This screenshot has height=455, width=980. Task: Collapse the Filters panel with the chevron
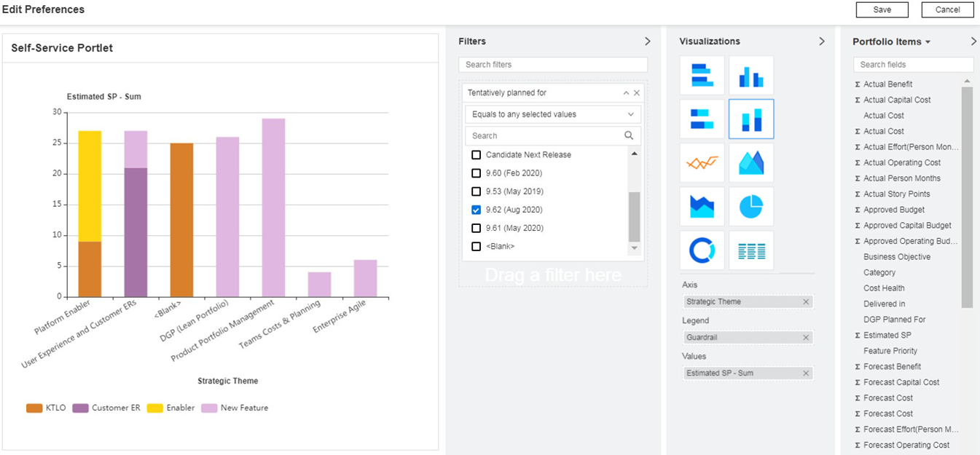[647, 41]
